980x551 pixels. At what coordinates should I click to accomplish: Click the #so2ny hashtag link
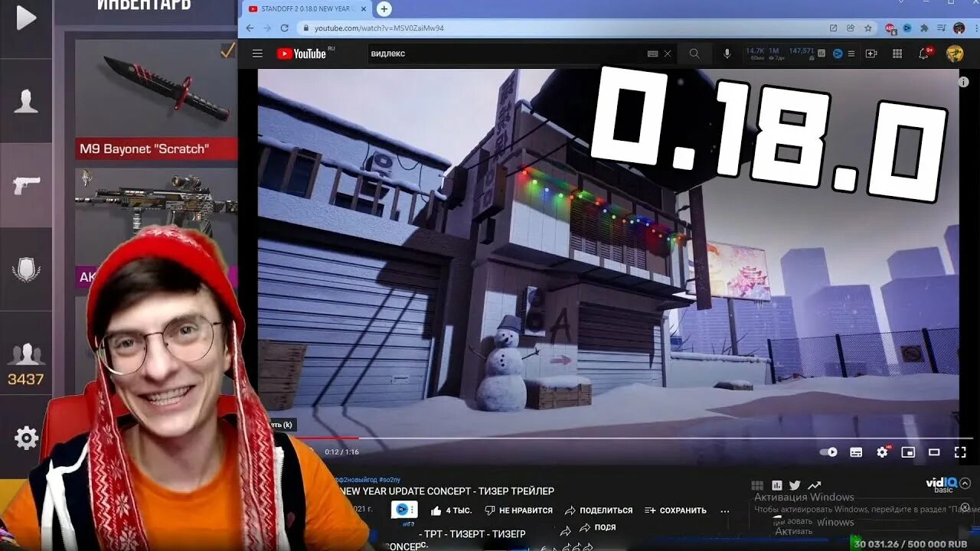click(390, 479)
